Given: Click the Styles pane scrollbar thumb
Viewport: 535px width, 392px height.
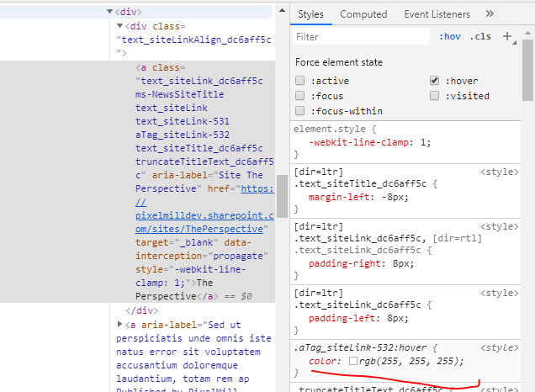Looking at the screenshot, I should [x=527, y=70].
